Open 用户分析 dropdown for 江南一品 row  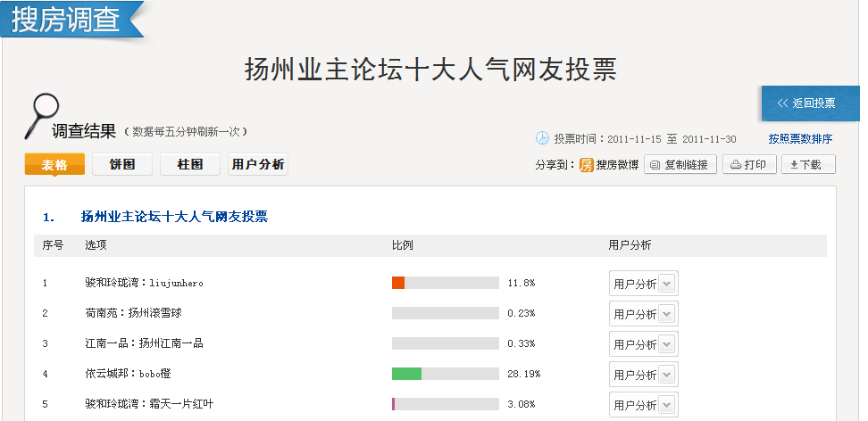coord(643,344)
